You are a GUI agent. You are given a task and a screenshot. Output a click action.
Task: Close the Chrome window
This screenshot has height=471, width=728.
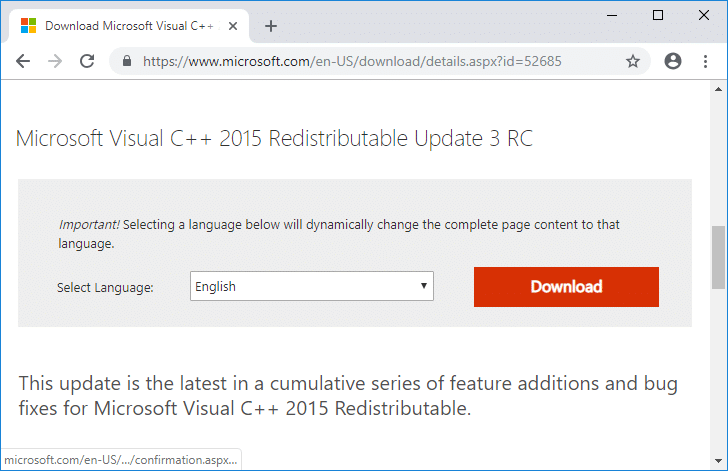(703, 15)
